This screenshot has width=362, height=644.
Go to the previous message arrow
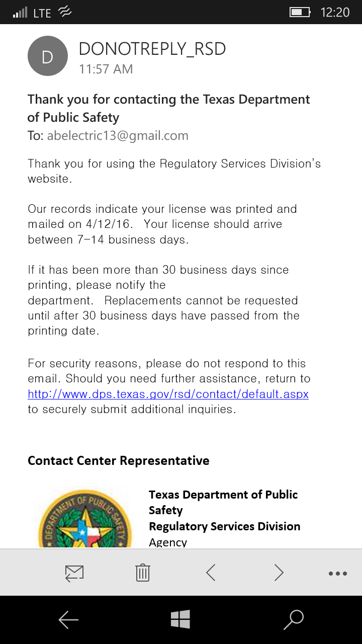point(211,573)
